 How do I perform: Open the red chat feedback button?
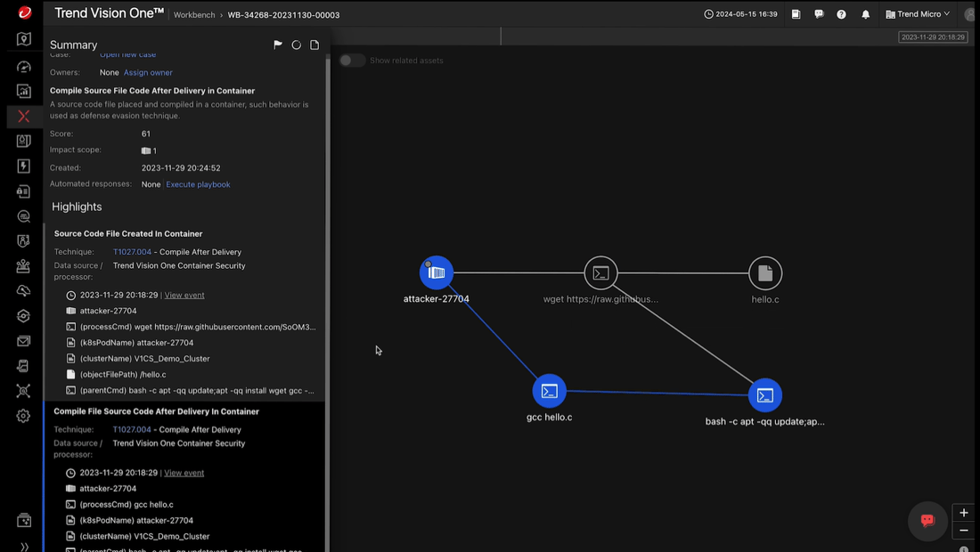click(x=927, y=521)
